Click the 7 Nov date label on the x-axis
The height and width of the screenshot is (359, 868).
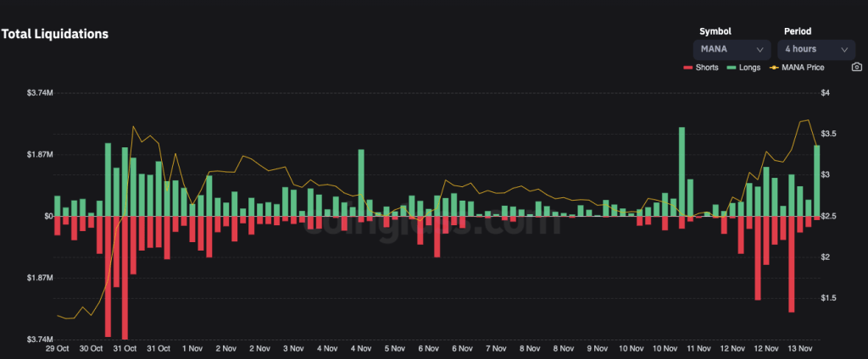[495, 348]
